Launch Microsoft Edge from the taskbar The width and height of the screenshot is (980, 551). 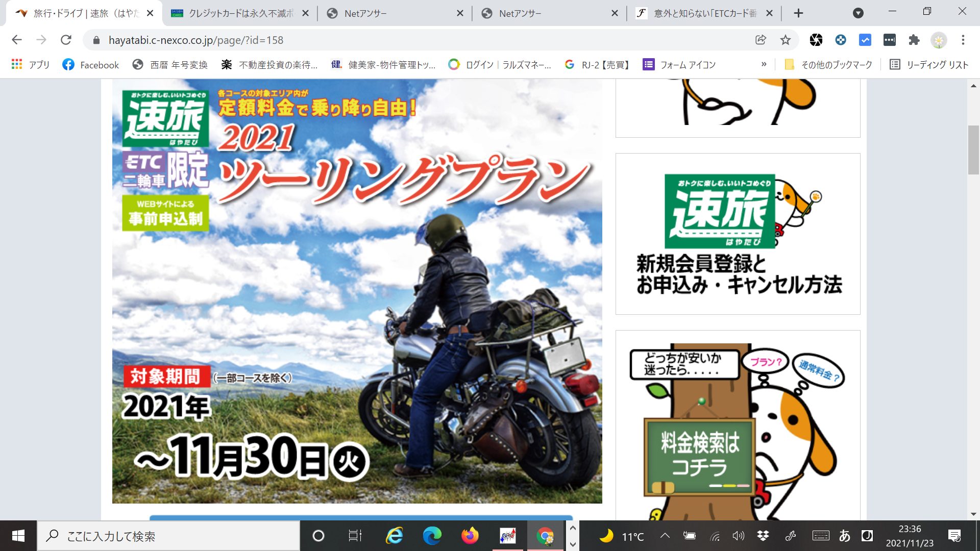pos(432,536)
